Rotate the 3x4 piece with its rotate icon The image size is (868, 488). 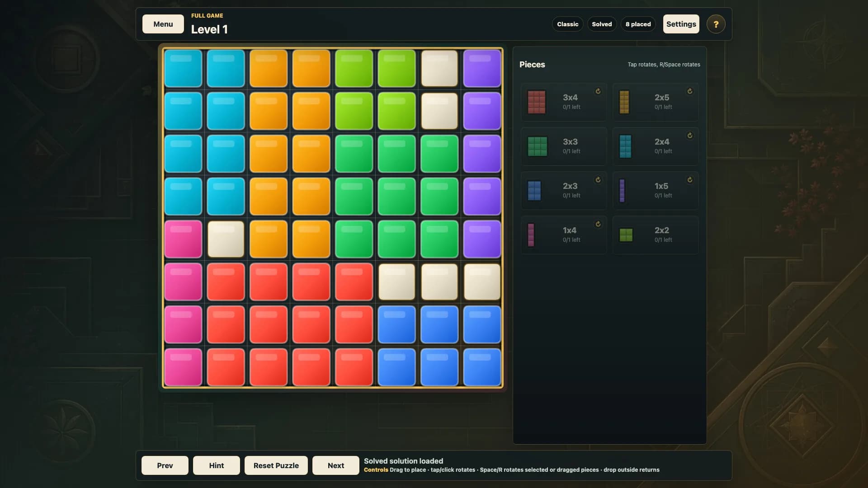point(598,91)
